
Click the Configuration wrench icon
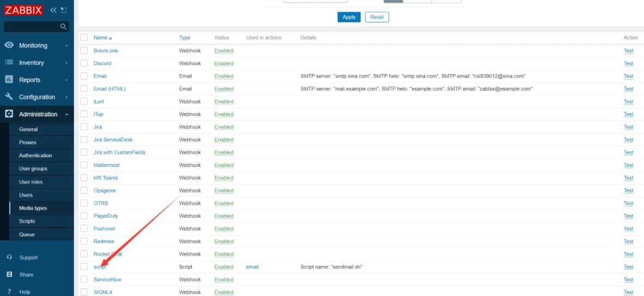(9, 97)
